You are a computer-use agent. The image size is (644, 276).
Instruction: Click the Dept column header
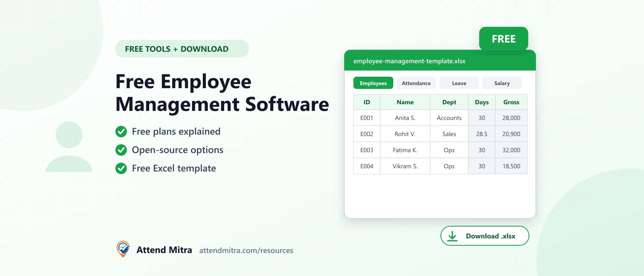[449, 102]
